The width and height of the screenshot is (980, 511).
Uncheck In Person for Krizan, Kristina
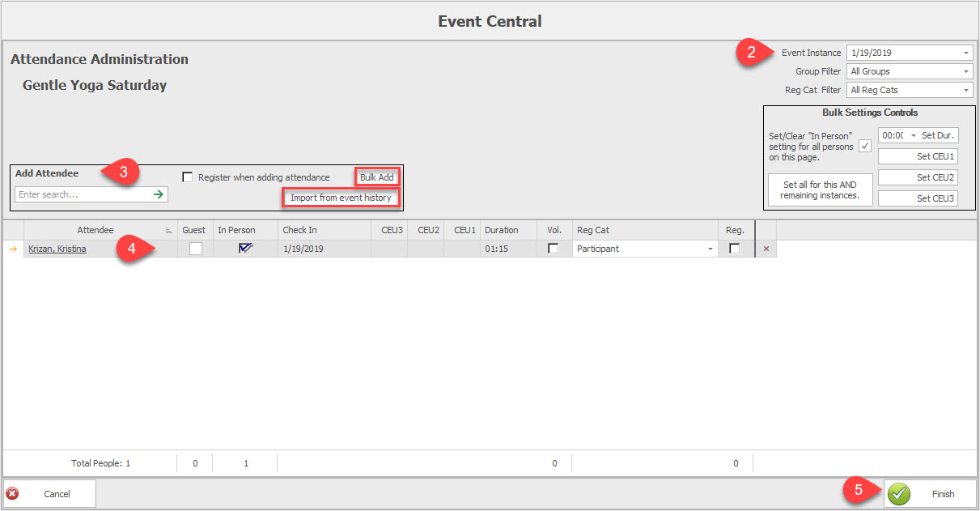tap(245, 249)
